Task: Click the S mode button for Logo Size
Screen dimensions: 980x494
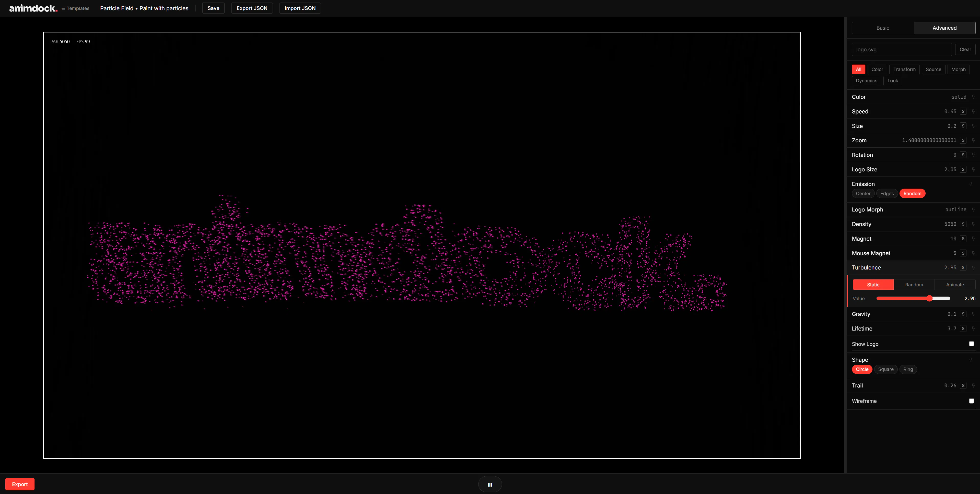Action: [963, 170]
